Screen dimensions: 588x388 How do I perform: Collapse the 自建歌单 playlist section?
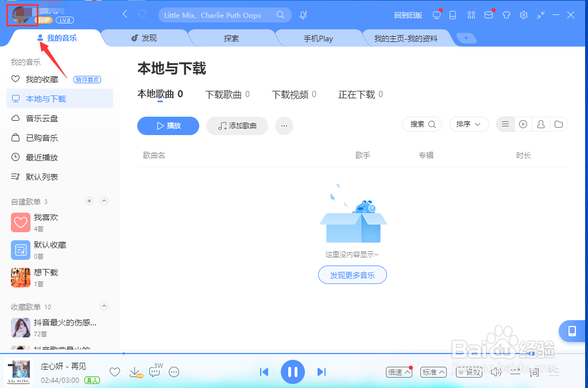point(104,201)
